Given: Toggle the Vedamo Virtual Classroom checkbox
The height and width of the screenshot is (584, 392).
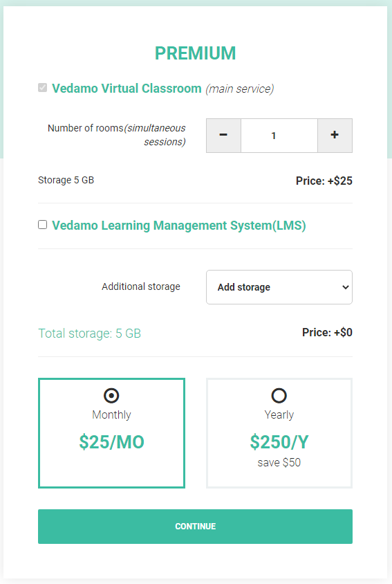Looking at the screenshot, I should click(x=42, y=87).
